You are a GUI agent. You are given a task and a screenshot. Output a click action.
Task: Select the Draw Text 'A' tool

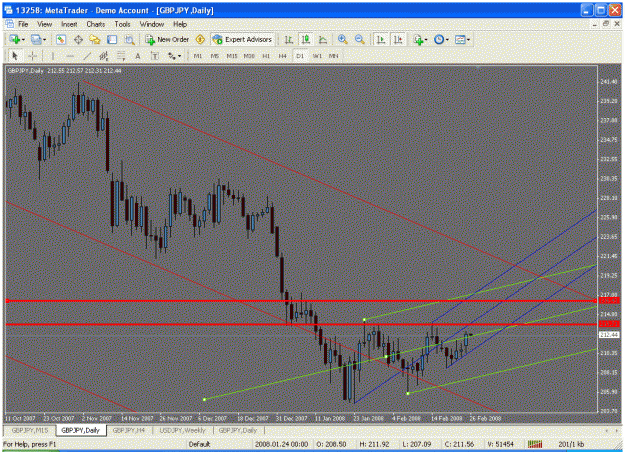coord(138,56)
